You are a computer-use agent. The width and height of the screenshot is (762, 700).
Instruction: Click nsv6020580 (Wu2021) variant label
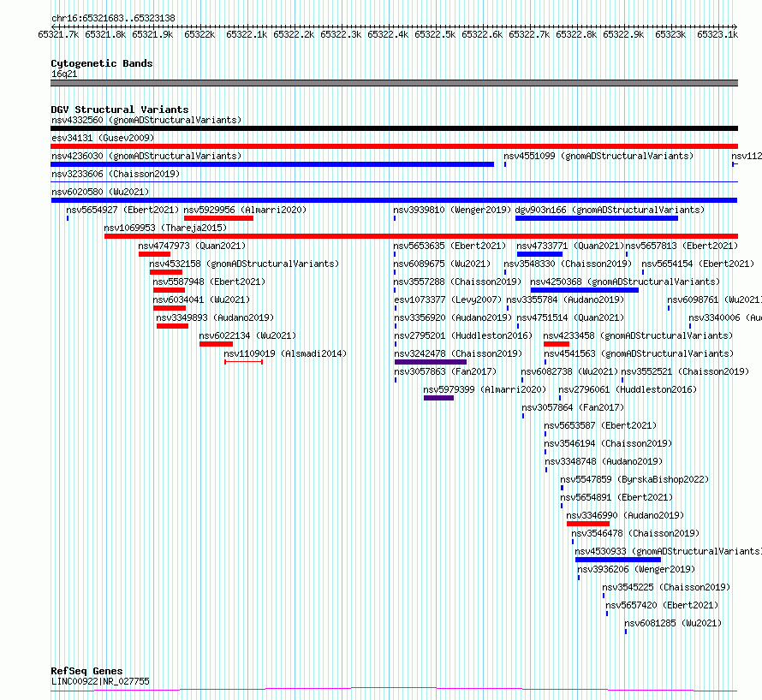[x=100, y=192]
